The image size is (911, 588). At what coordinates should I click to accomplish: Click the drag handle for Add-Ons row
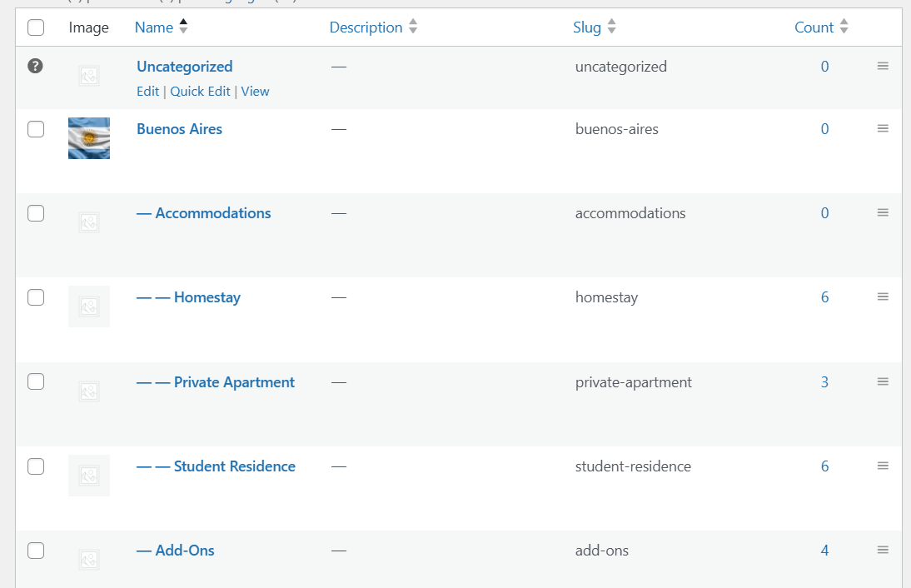click(x=883, y=551)
